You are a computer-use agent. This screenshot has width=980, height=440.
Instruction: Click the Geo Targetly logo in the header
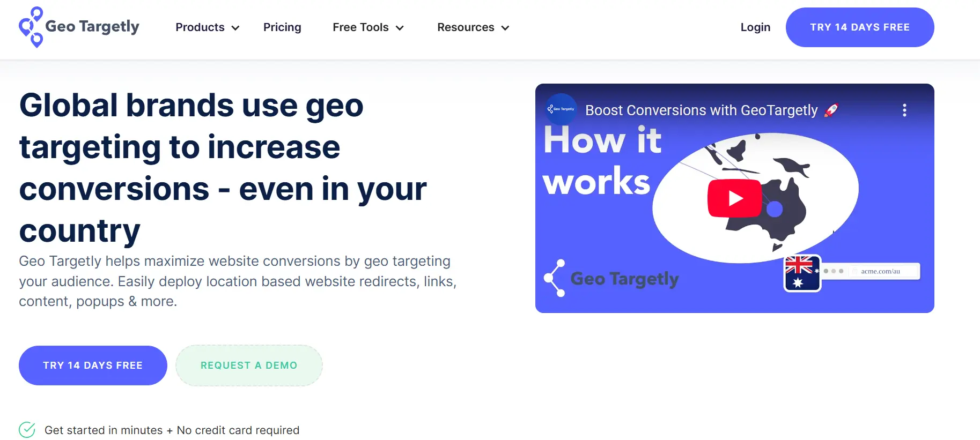click(79, 27)
